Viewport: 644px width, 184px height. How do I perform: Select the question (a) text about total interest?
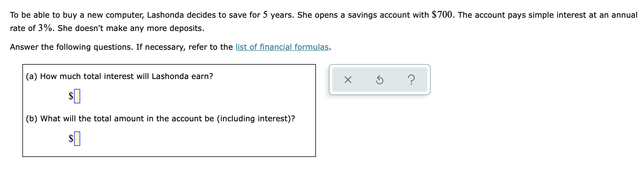119,76
